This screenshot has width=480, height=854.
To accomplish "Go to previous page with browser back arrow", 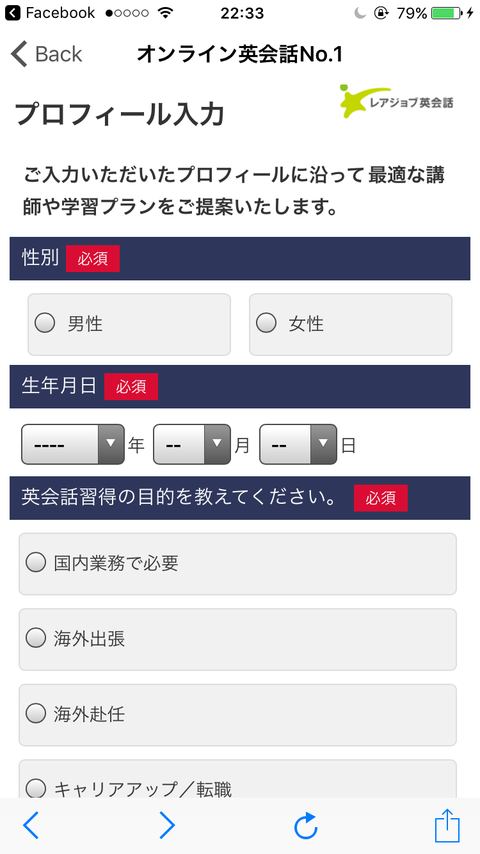I will (x=31, y=826).
